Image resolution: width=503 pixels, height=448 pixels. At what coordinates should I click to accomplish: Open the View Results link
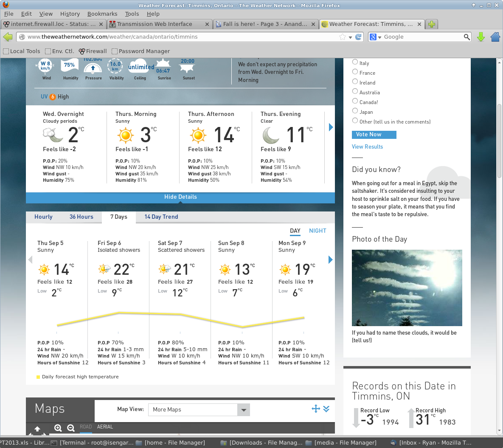[x=367, y=147]
